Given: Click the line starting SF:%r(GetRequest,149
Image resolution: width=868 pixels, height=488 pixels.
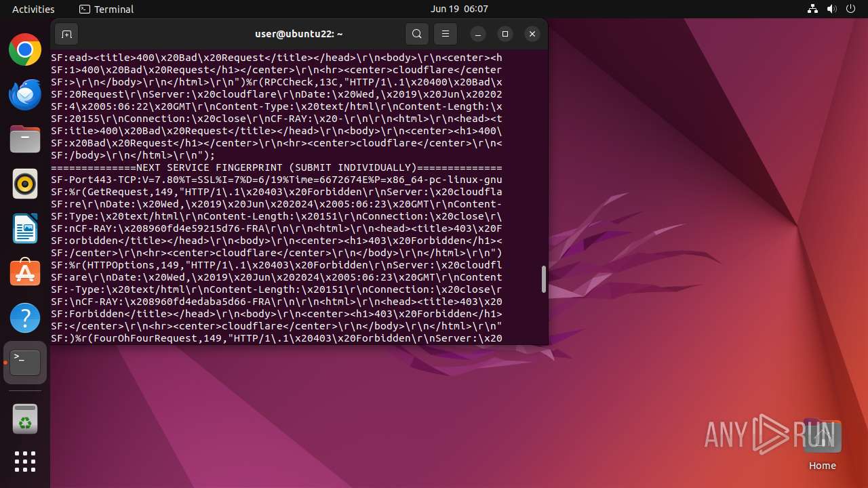Looking at the screenshot, I should pyautogui.click(x=277, y=192).
